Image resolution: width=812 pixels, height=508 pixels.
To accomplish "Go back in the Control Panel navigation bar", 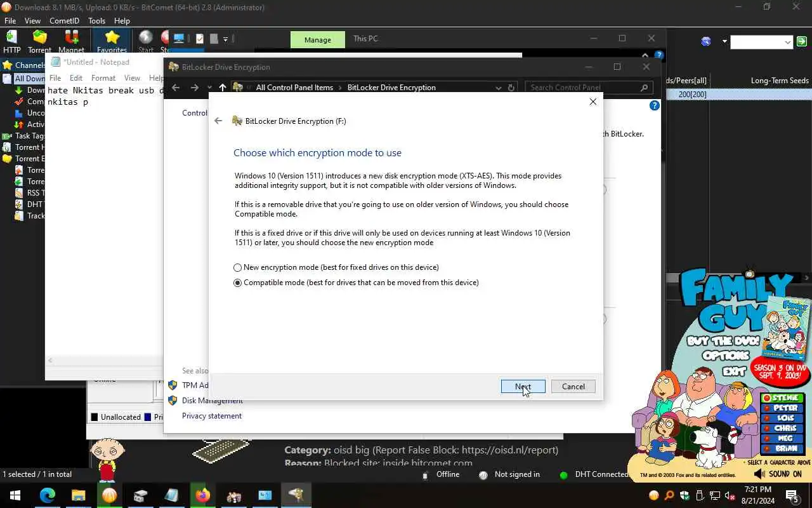I will [x=176, y=88].
